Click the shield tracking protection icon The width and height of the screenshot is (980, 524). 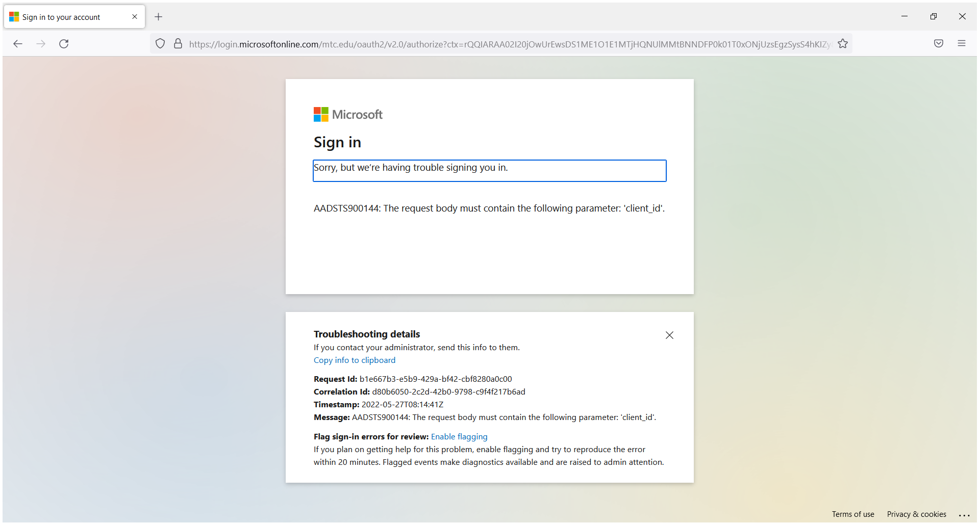click(x=160, y=43)
